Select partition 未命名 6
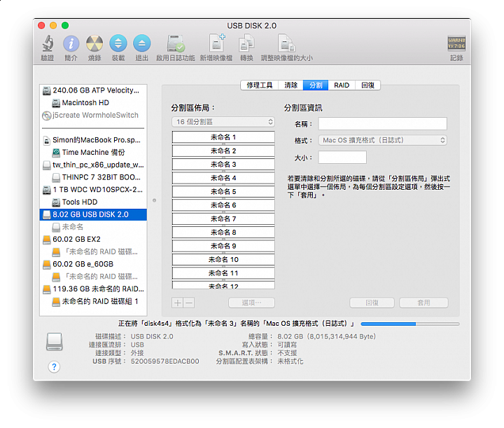This screenshot has width=504, height=428. coord(223,205)
